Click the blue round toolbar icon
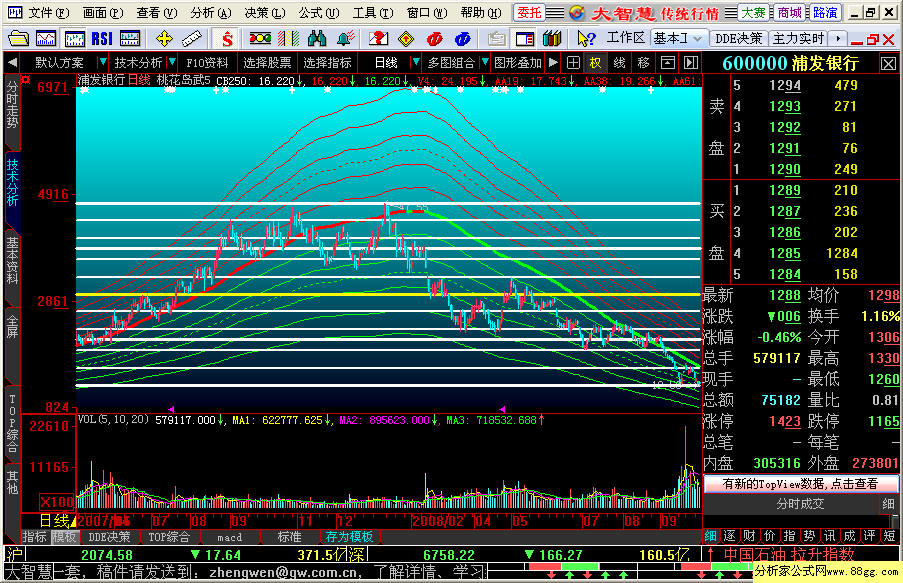The image size is (903, 583). pos(463,39)
